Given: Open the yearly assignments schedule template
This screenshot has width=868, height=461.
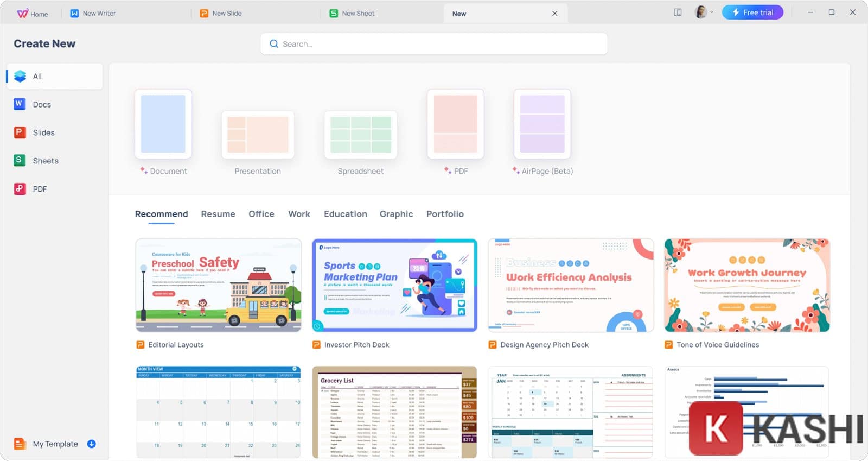Looking at the screenshot, I should [571, 412].
